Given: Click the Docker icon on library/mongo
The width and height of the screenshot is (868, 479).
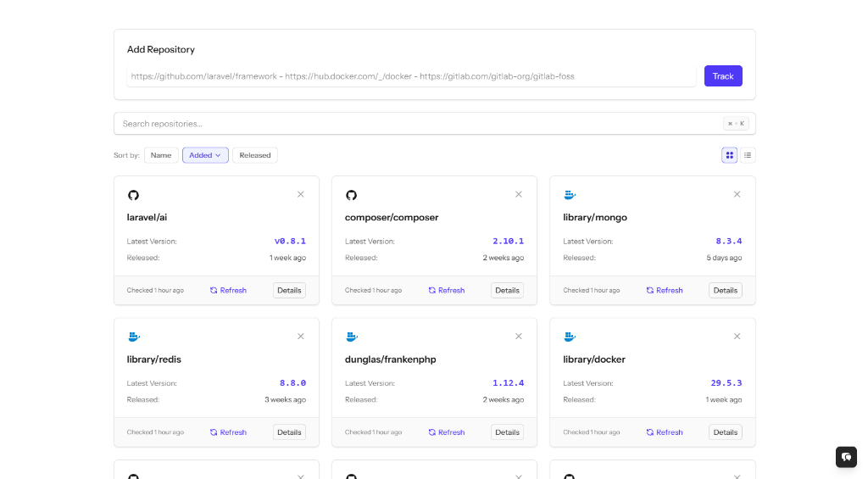Looking at the screenshot, I should click(570, 195).
